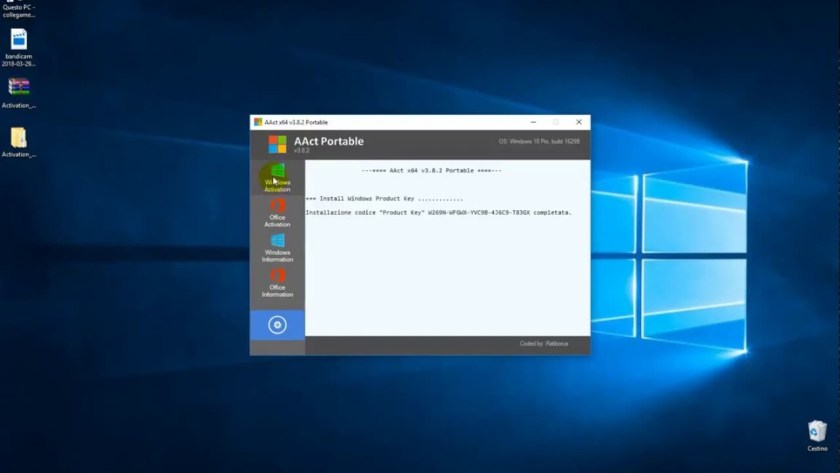Open the Questo PC desktop shortcut

pyautogui.click(x=19, y=9)
